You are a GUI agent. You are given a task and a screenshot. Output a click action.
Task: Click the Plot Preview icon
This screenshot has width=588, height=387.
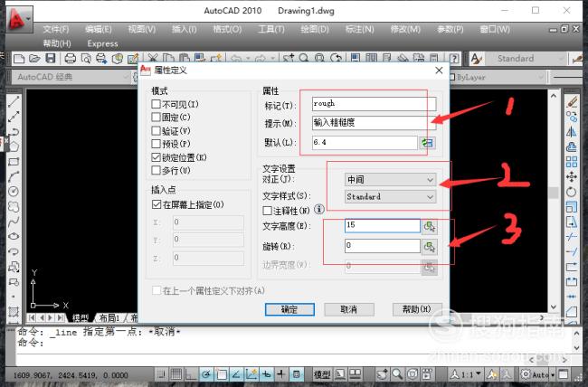86,59
